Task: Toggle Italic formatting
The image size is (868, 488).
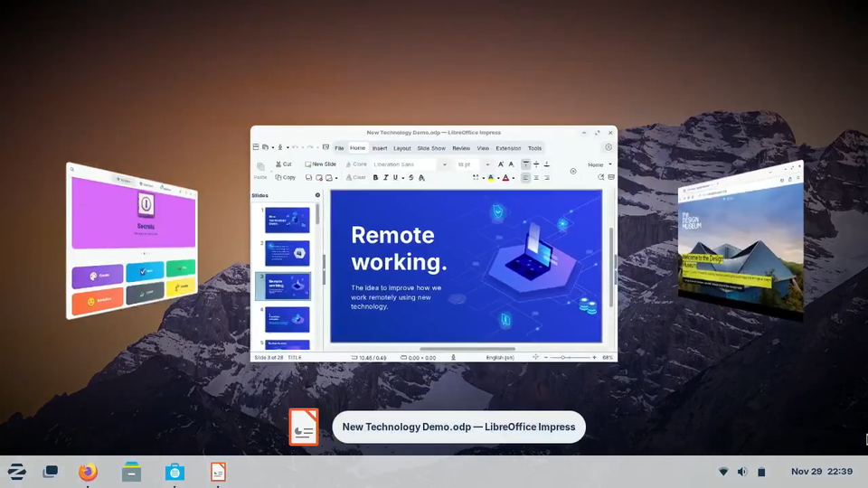Action: (385, 178)
